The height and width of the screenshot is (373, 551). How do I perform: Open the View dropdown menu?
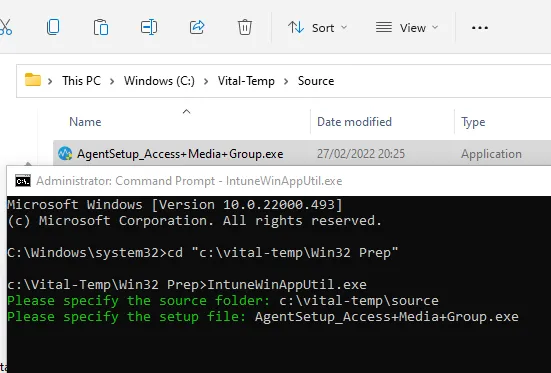coord(407,27)
